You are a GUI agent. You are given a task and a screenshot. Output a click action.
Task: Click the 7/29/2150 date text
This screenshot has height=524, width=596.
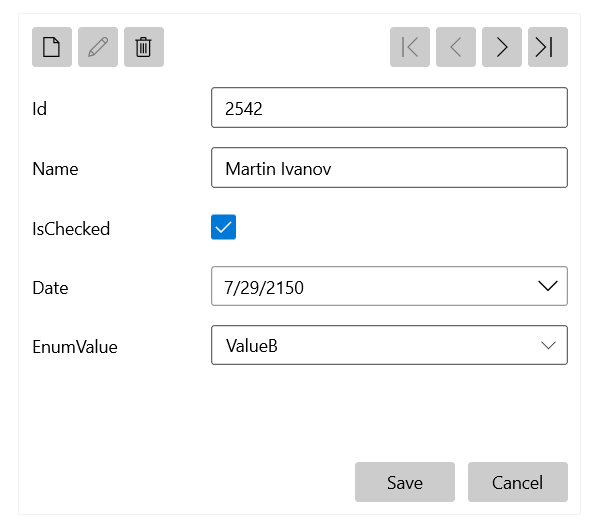pyautogui.click(x=264, y=288)
